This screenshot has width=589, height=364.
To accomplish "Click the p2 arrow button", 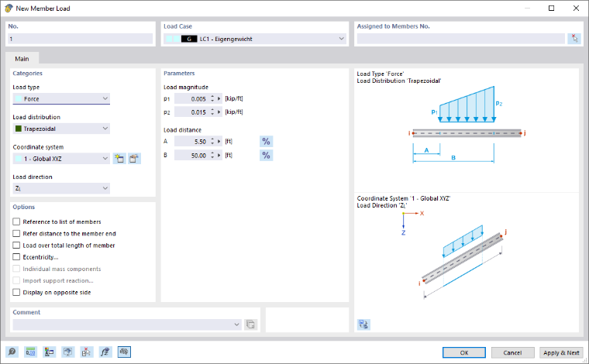I will [219, 112].
